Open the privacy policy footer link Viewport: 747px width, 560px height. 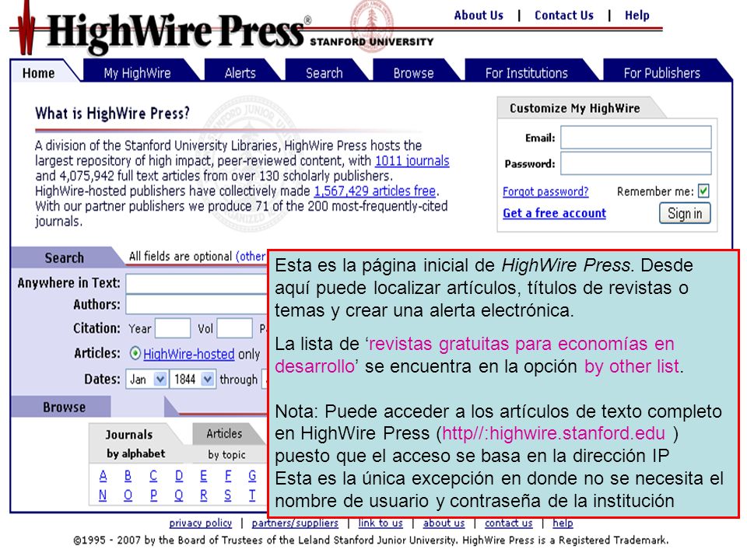coord(201,523)
